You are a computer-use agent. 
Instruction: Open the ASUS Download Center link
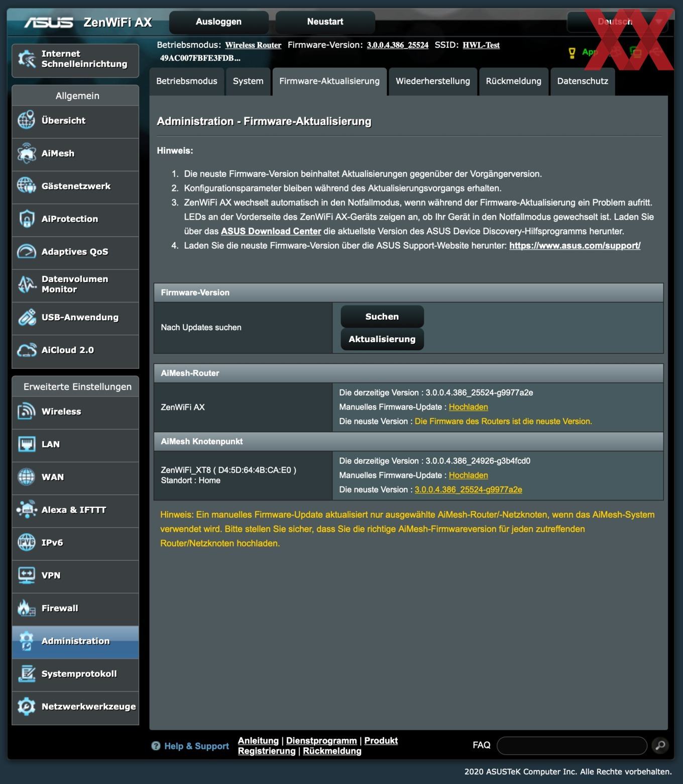coord(271,231)
